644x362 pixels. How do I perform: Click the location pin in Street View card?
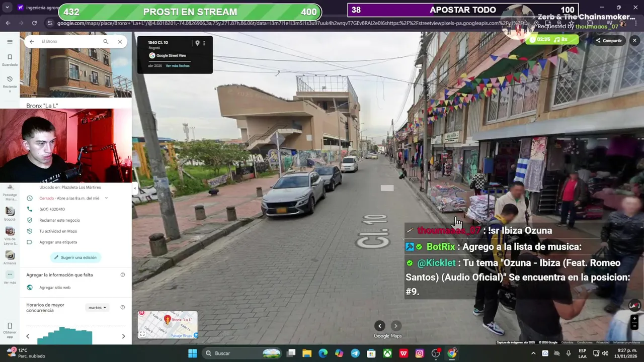[197, 43]
